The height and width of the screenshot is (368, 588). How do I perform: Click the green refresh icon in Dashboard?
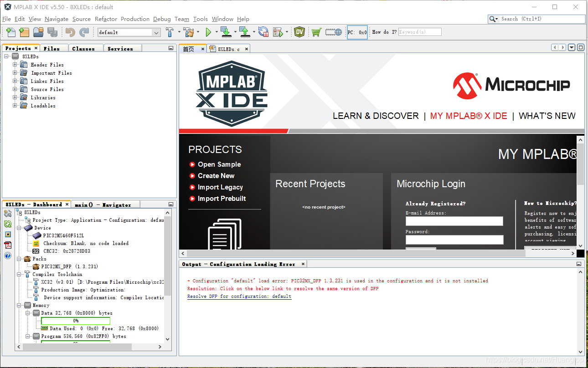pos(8,224)
